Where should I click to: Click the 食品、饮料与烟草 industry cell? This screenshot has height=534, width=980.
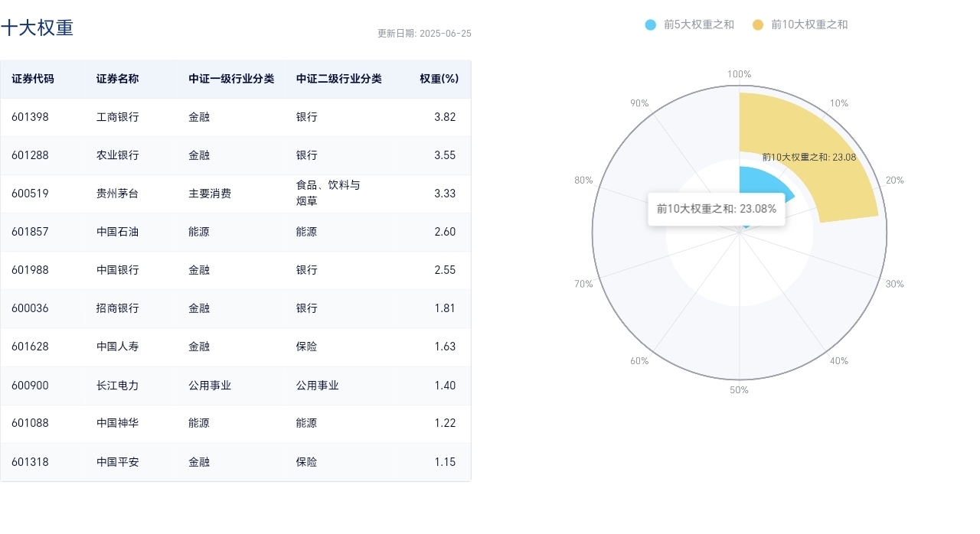tap(328, 194)
